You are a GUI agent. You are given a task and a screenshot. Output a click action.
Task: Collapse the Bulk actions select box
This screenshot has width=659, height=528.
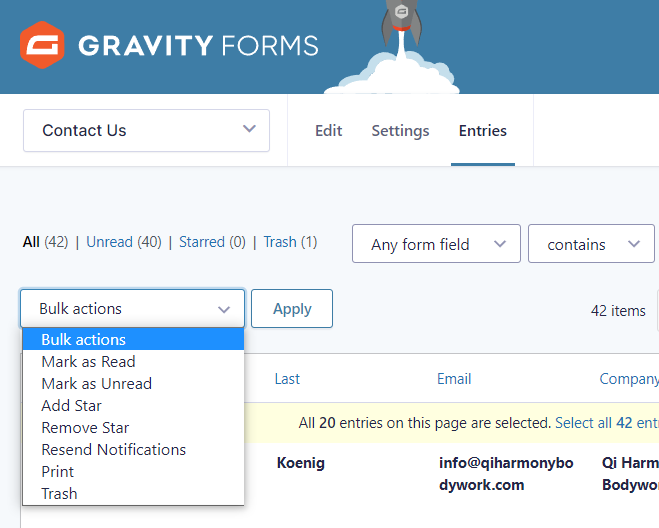pos(132,308)
